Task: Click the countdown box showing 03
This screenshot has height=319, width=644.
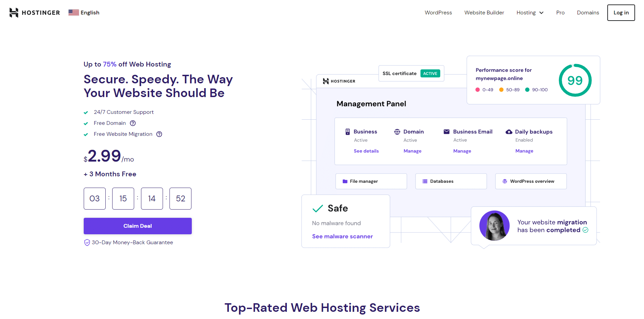Action: (x=95, y=199)
